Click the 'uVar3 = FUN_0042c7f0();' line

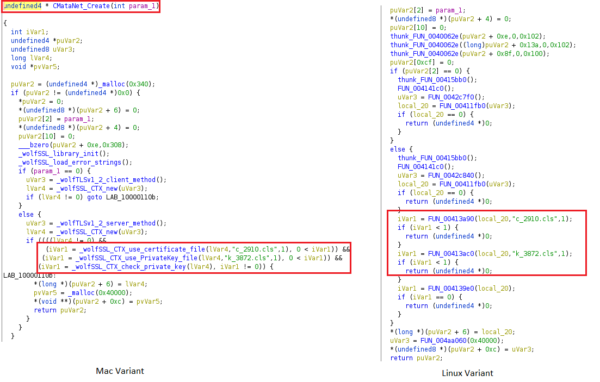click(x=441, y=97)
